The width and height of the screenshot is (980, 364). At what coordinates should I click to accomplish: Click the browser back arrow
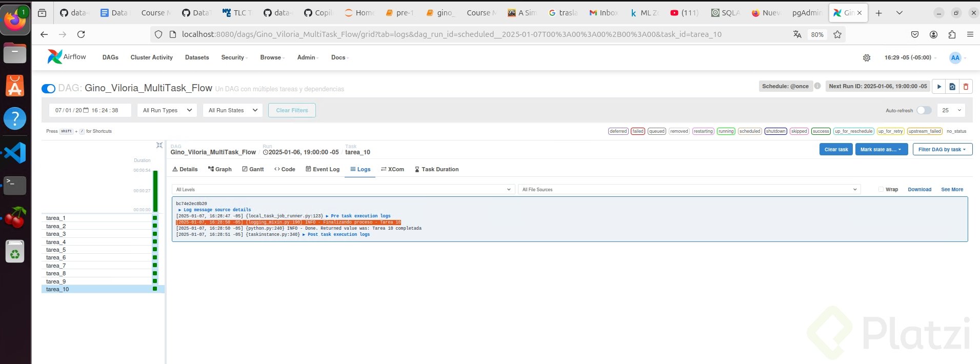[44, 34]
